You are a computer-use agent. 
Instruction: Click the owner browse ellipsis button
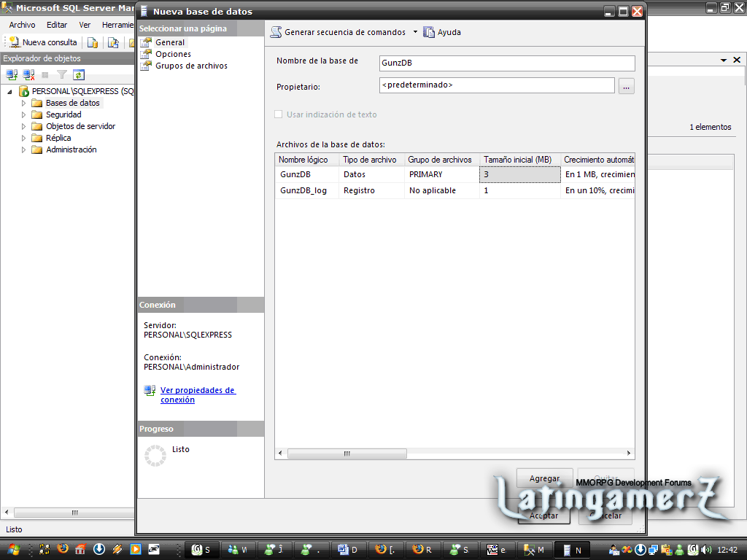tap(627, 87)
